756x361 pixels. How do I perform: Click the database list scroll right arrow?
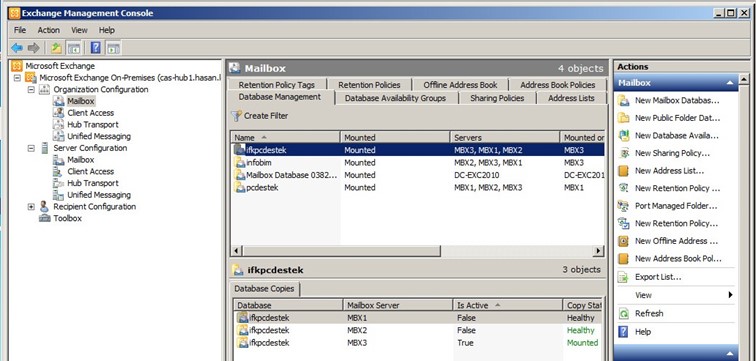click(598, 251)
